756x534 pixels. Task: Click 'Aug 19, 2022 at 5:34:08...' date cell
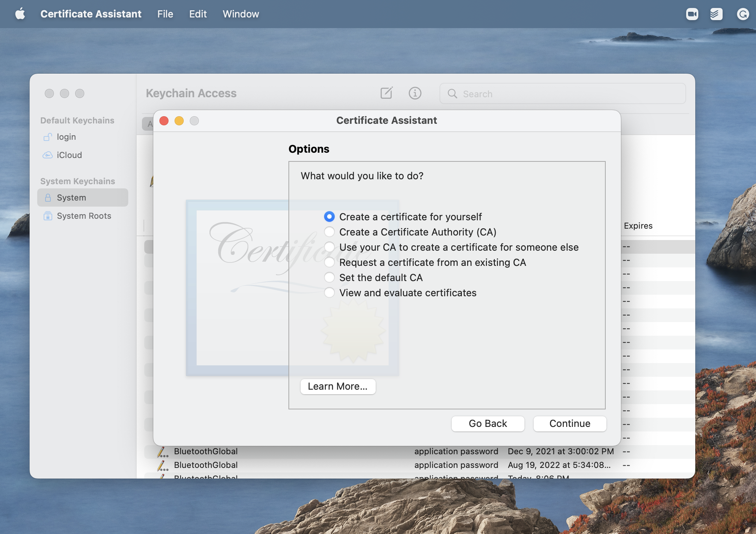pyautogui.click(x=559, y=465)
